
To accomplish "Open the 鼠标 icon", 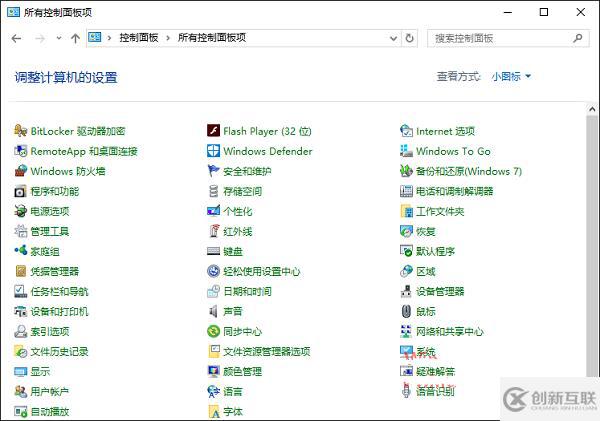I will (406, 311).
